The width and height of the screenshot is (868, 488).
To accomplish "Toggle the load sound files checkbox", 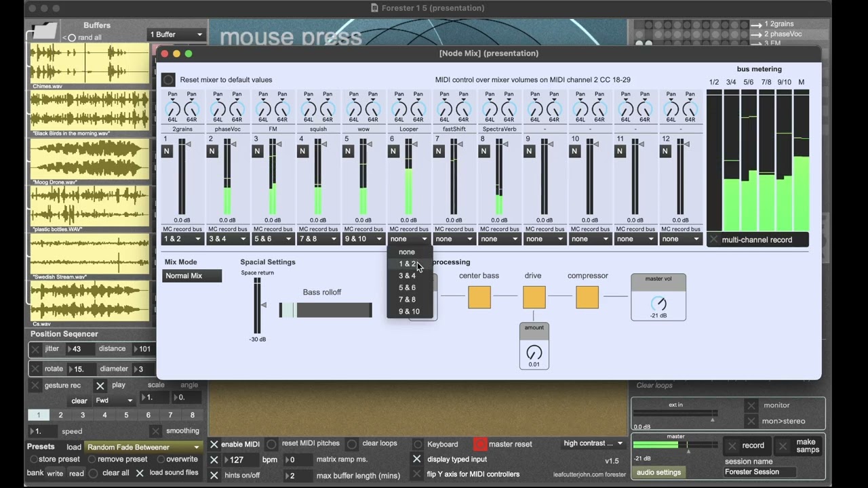I will 140,473.
